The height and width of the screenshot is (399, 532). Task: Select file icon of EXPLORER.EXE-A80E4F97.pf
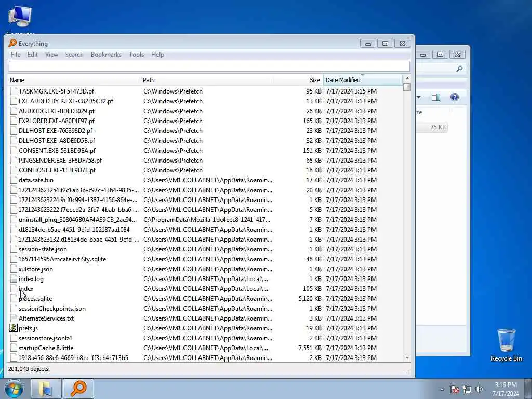[x=14, y=121]
